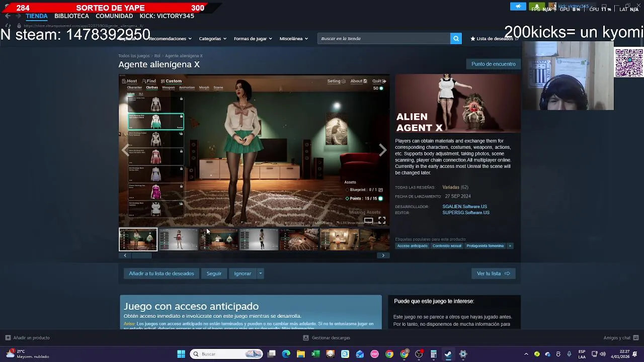Screen dimensions: 644x362
Task: Open the gear Settings app in the taskbar
Action: [x=463, y=354]
